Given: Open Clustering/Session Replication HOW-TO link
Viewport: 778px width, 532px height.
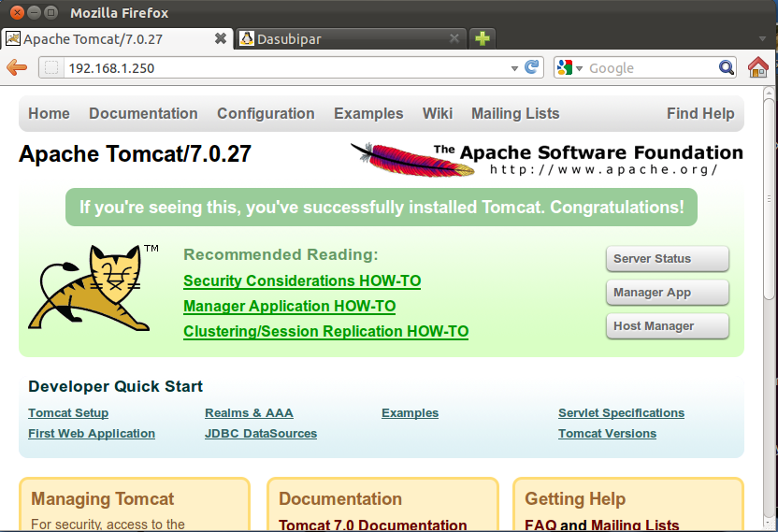Looking at the screenshot, I should pyautogui.click(x=326, y=332).
